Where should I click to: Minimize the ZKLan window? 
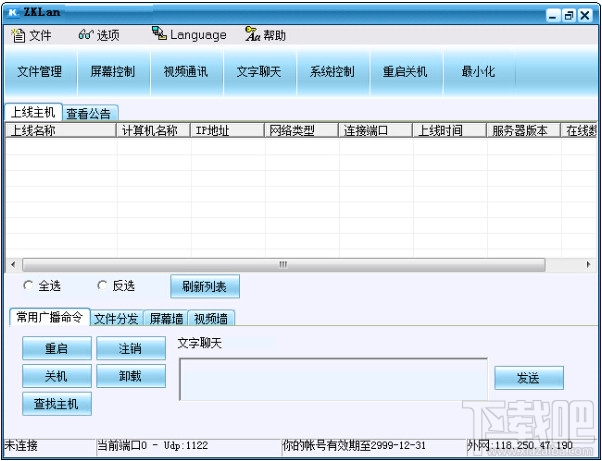click(553, 15)
